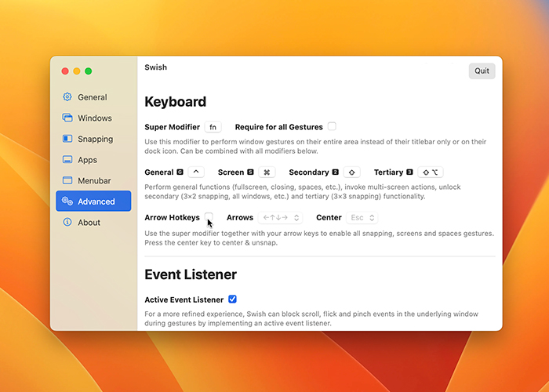Enable the Arrow Hotkeys checkbox

[209, 216]
